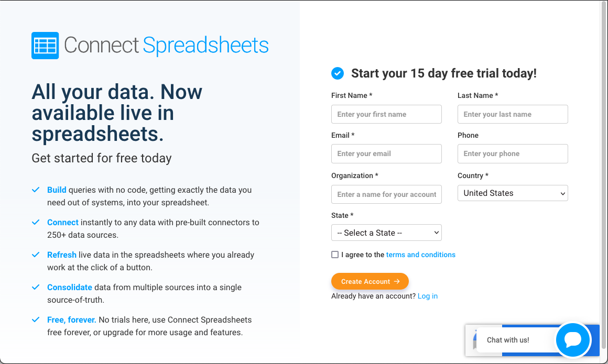Expand the Select a State dropdown
Screen dimensions: 608x364
(x=386, y=233)
